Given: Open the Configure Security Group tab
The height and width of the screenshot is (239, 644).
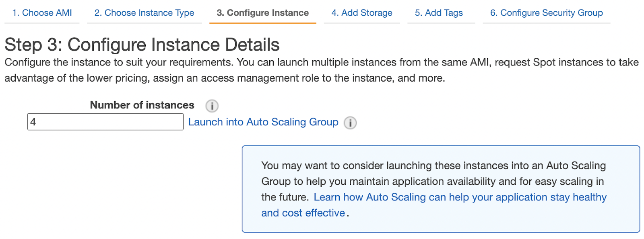Looking at the screenshot, I should (546, 13).
